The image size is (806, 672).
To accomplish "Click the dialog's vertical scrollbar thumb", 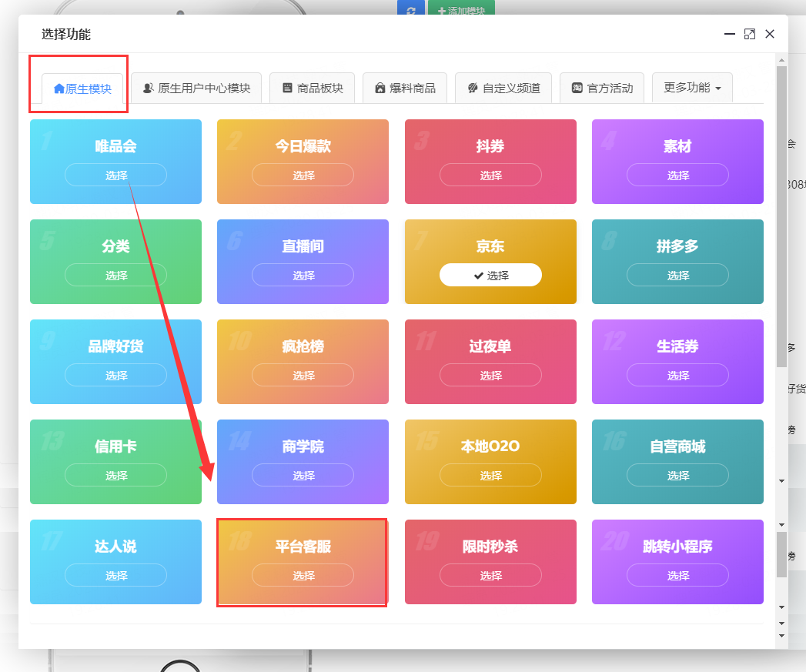I will [781, 216].
